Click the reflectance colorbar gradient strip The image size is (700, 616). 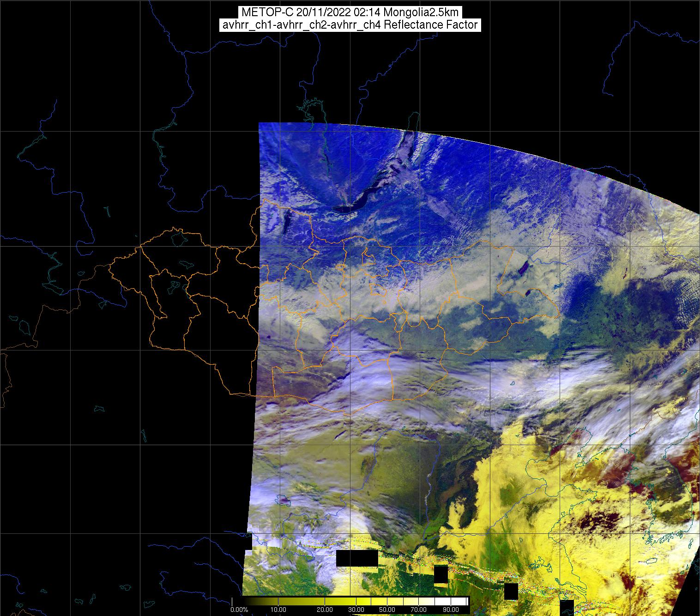click(x=350, y=601)
